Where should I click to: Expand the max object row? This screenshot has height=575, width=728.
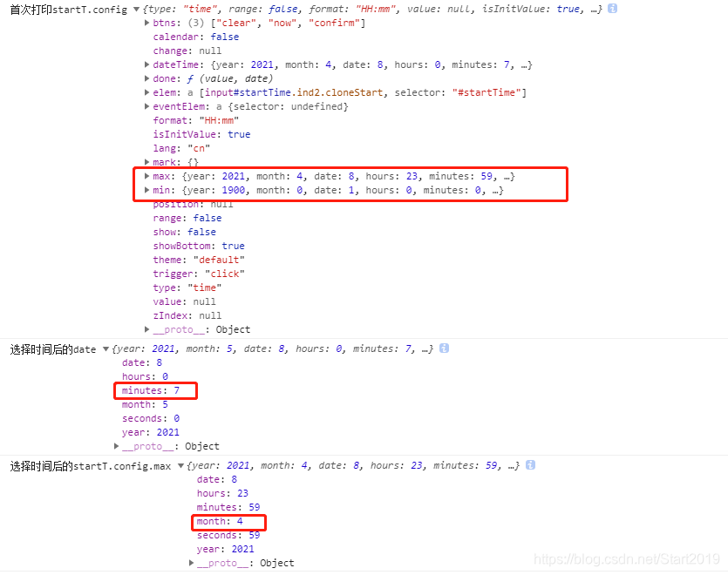[146, 176]
